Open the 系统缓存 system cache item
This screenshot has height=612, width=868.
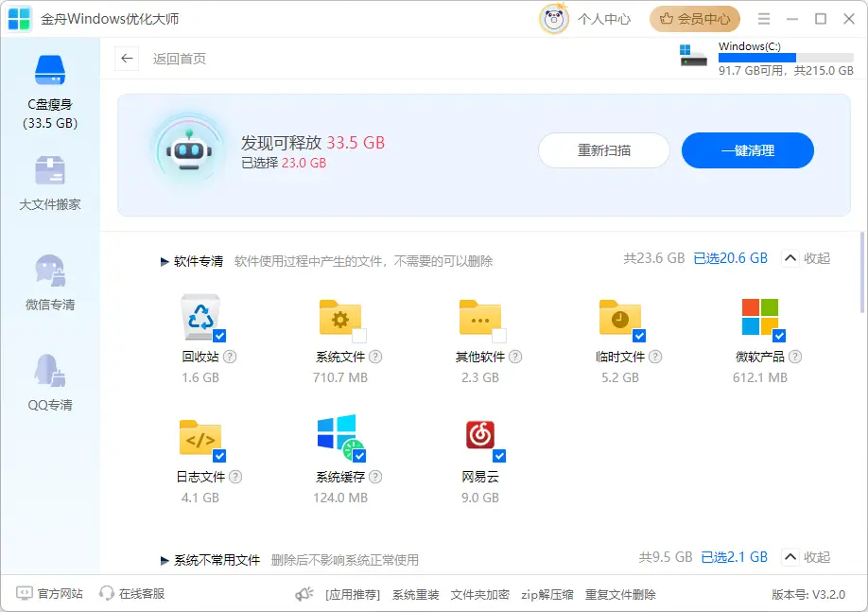coord(339,438)
